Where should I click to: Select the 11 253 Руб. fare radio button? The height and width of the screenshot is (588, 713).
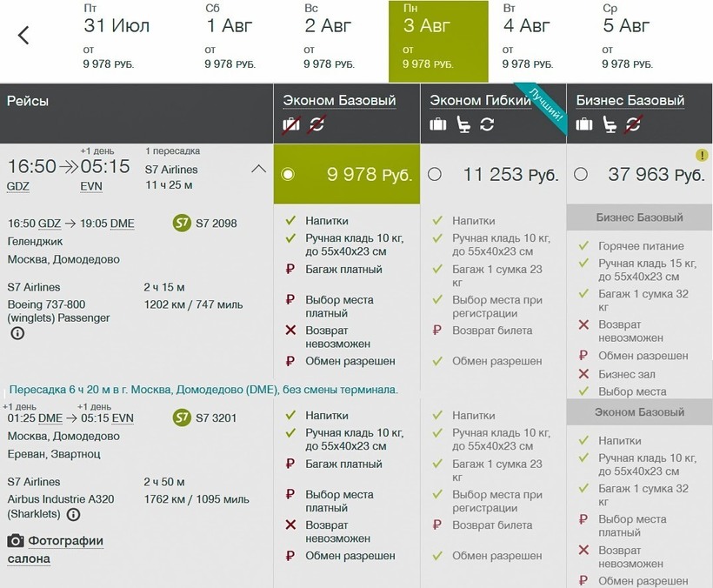click(x=435, y=175)
